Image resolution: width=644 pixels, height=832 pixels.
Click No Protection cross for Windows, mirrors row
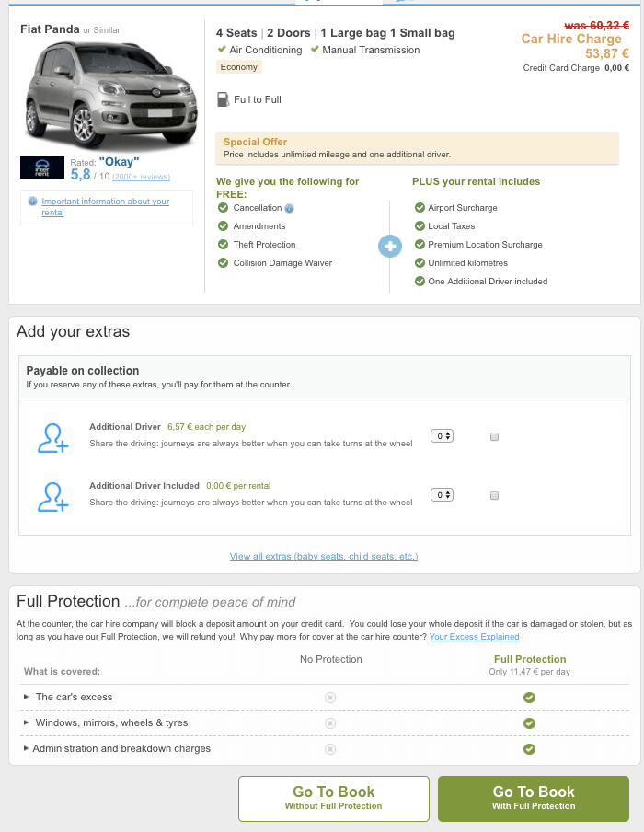pyautogui.click(x=330, y=723)
